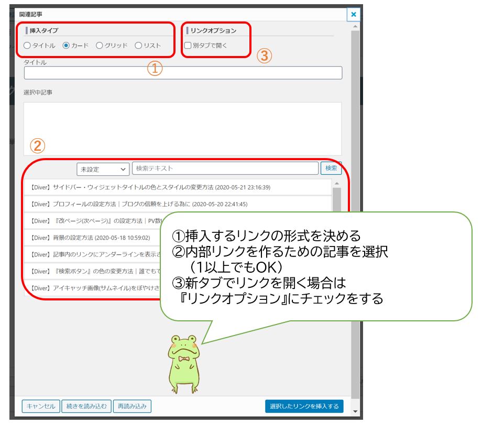Click the dialog's scroll down arrow

(x=356, y=411)
